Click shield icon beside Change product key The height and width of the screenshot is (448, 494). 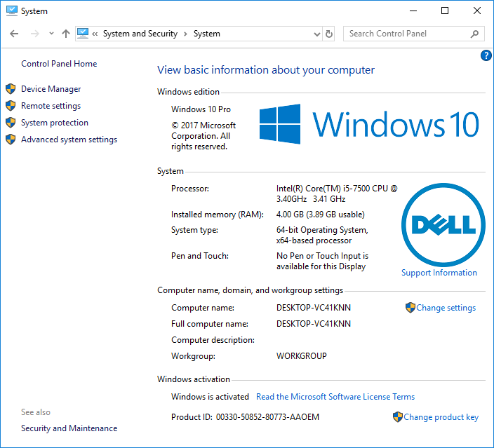point(398,417)
